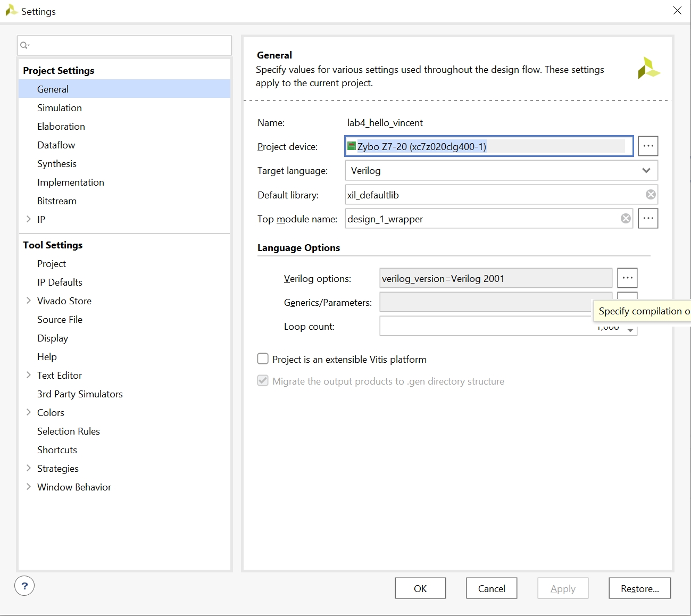Image resolution: width=691 pixels, height=616 pixels.
Task: Browse for project device with ellipsis button
Action: pyautogui.click(x=648, y=146)
